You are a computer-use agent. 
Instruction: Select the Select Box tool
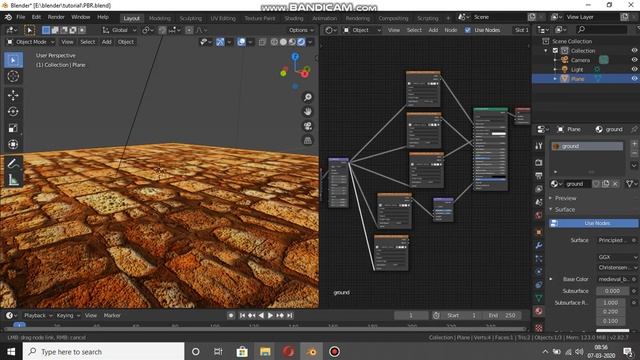(13, 60)
